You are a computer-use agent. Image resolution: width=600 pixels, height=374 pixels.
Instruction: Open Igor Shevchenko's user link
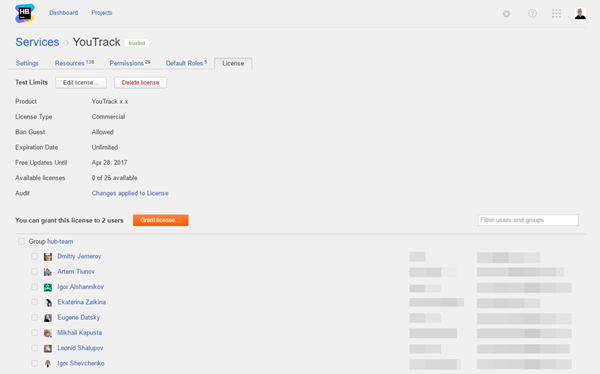(81, 364)
